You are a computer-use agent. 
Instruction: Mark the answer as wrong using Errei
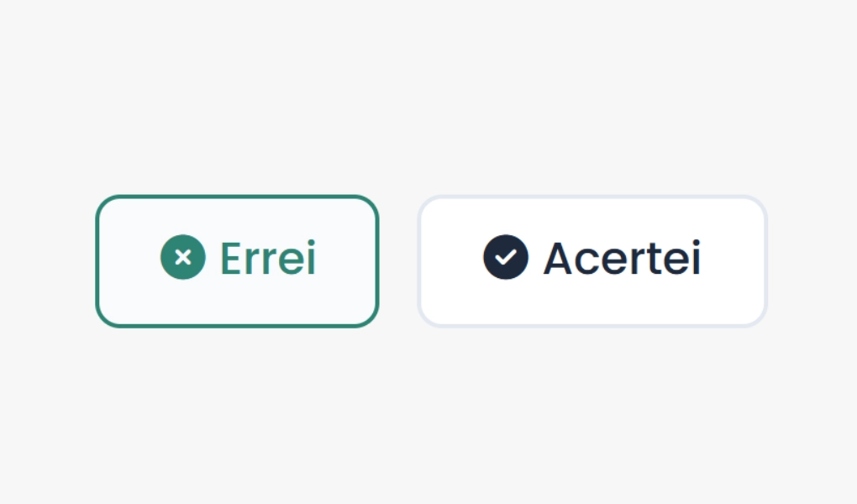click(x=237, y=260)
